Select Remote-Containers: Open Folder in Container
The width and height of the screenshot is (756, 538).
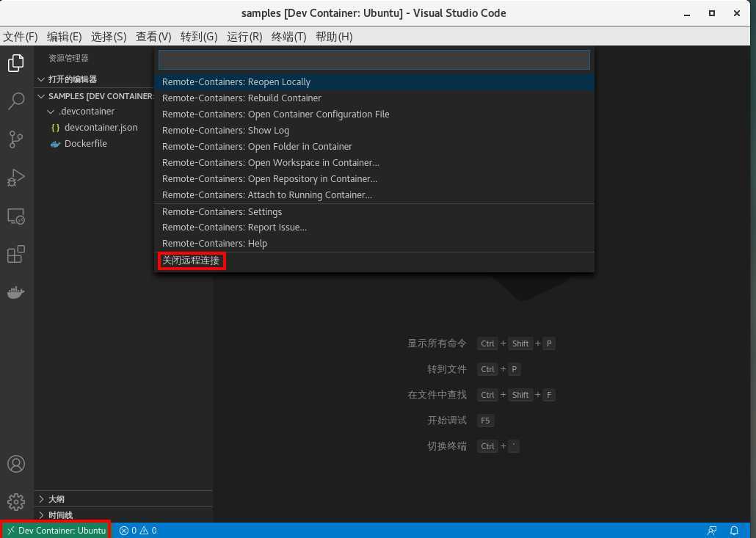pos(374,147)
